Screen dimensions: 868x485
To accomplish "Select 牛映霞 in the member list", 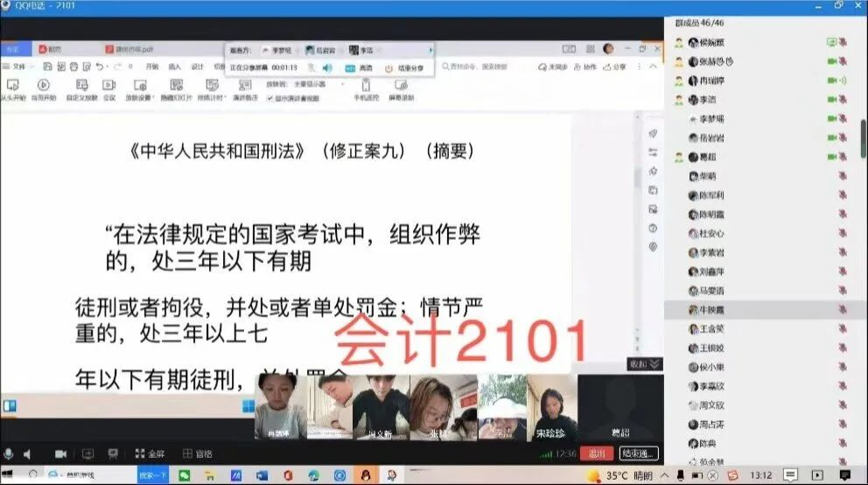I will pyautogui.click(x=709, y=309).
